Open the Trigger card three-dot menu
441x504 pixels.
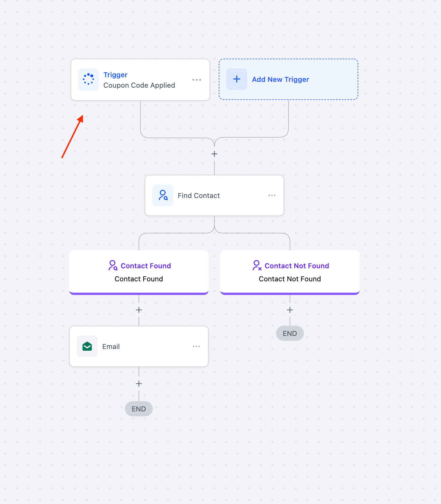[197, 80]
